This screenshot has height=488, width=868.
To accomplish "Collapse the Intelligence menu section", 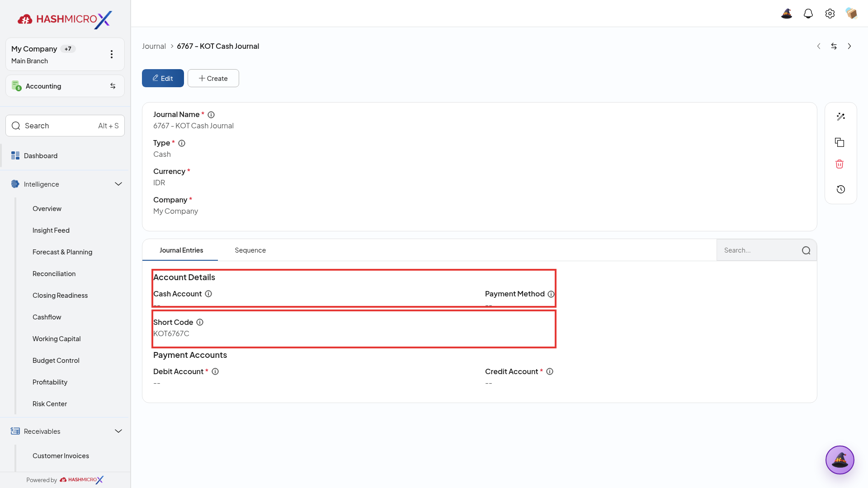I will (x=118, y=184).
